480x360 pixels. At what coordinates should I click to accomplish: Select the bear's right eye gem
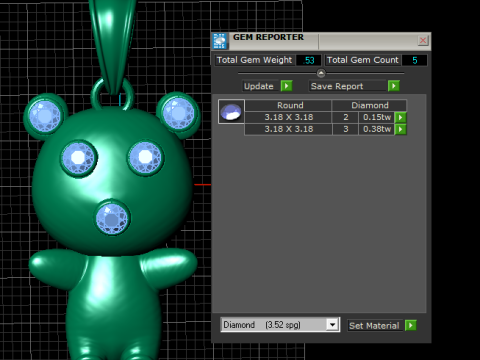(145, 158)
